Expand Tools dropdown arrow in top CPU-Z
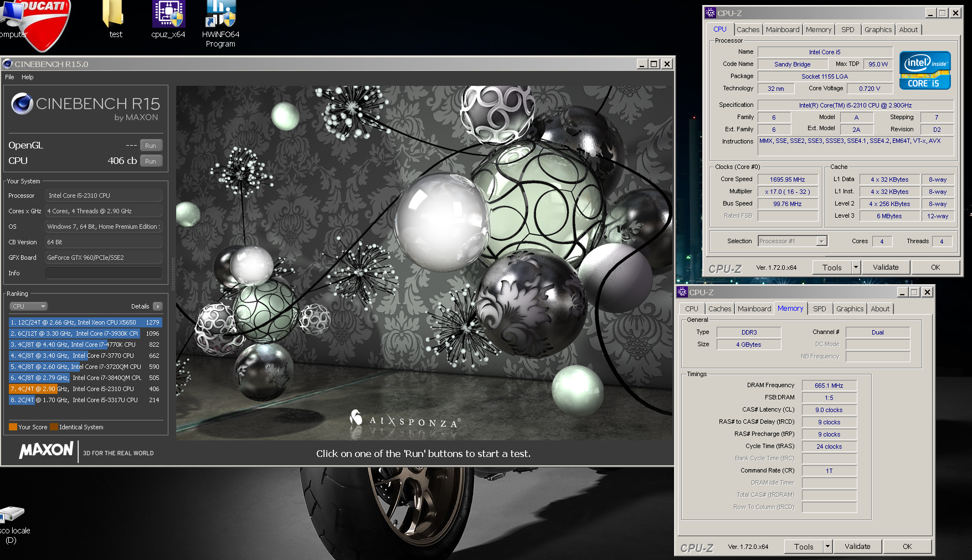This screenshot has width=972, height=560. [x=856, y=268]
